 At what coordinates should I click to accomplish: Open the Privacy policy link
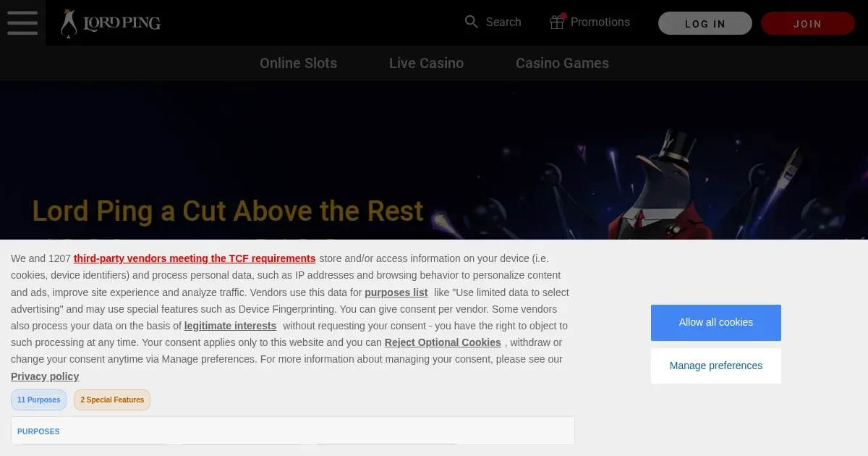[x=45, y=376]
